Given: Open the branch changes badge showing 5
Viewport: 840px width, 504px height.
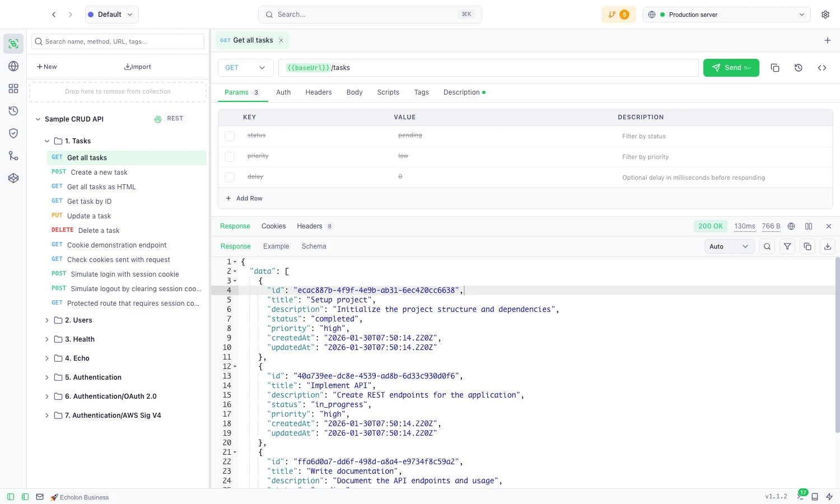Looking at the screenshot, I should tap(618, 15).
